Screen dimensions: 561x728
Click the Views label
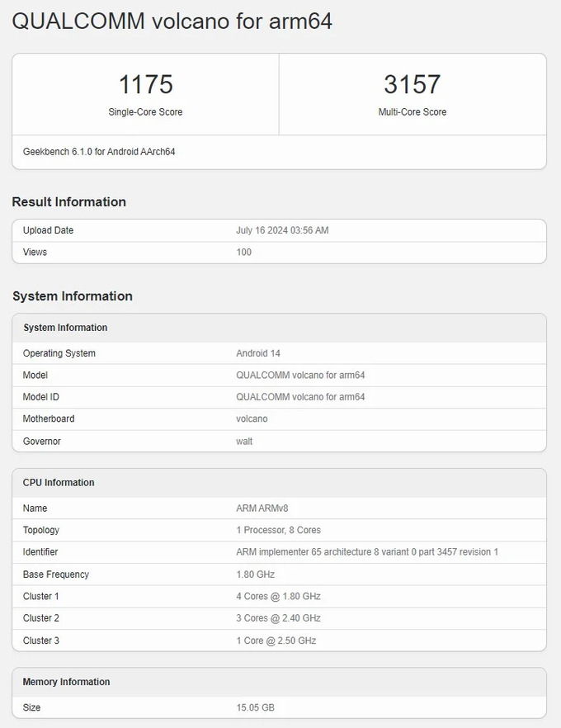point(35,252)
